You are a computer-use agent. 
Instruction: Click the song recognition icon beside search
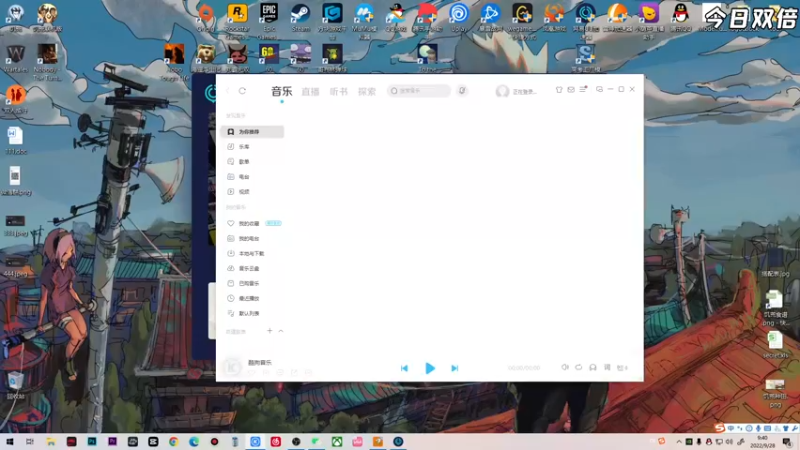pyautogui.click(x=462, y=91)
